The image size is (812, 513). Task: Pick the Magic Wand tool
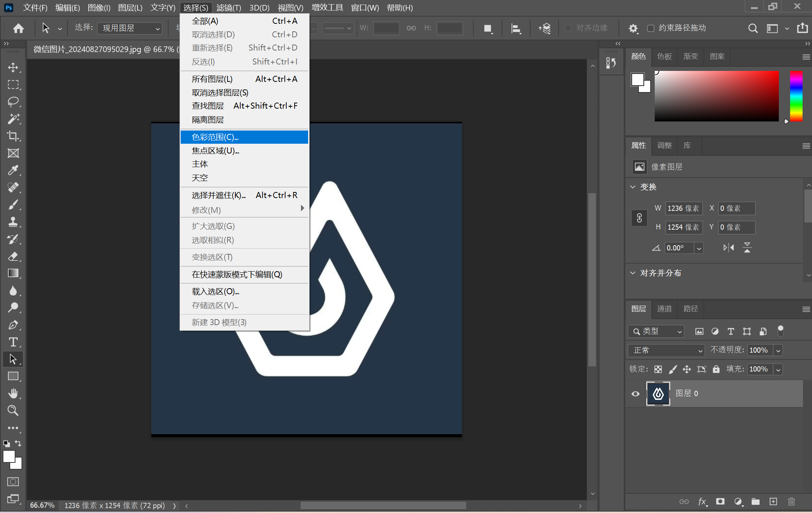13,119
